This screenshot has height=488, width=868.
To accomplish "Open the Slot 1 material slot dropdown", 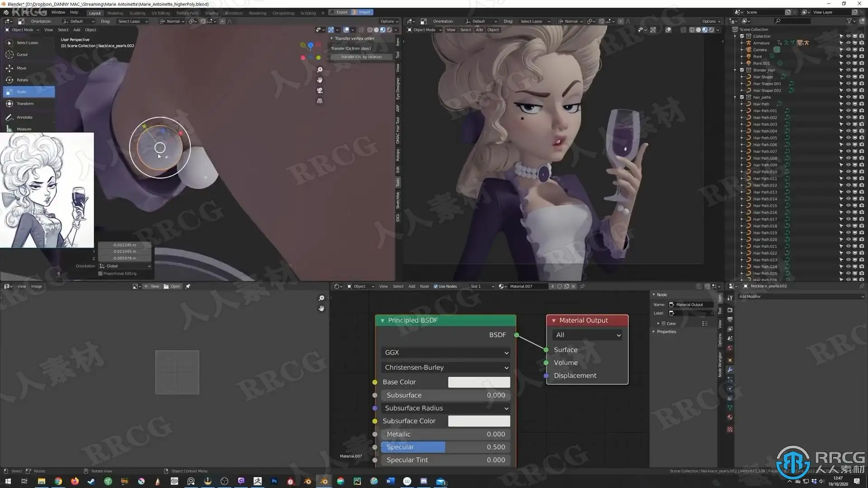I will point(482,286).
